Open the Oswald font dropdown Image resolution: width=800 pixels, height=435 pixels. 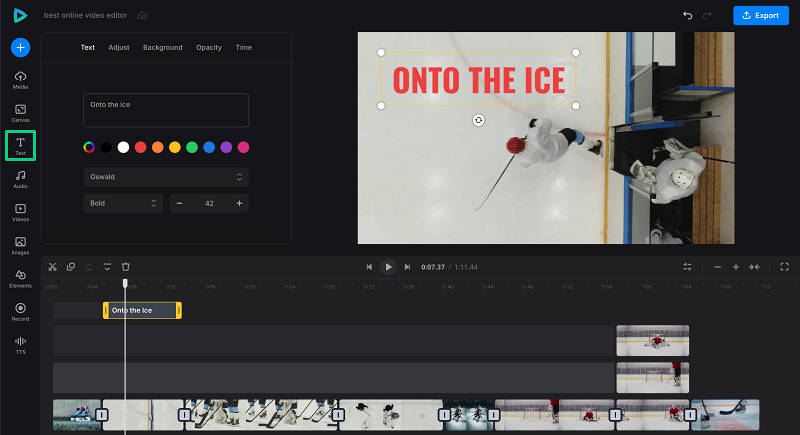pyautogui.click(x=166, y=177)
